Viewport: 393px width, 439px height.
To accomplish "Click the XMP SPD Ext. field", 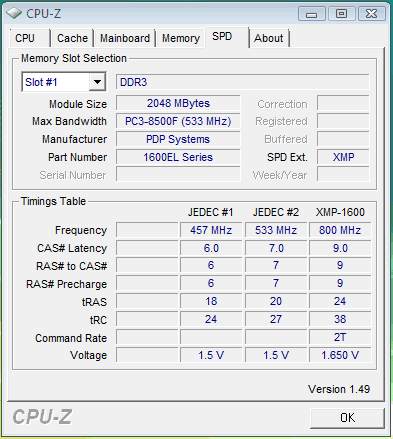I will pos(343,157).
